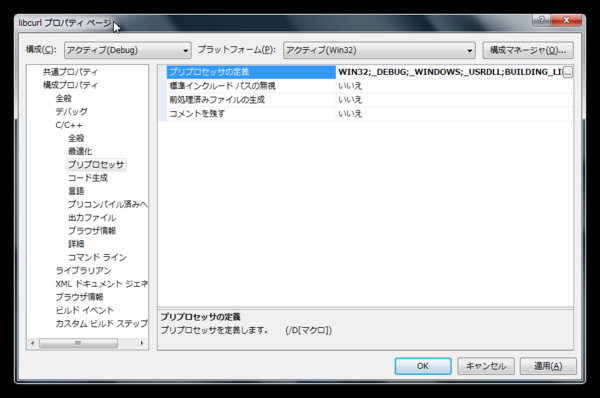Select the コメントを残す property row
This screenshot has height=398, width=600.
click(x=251, y=114)
